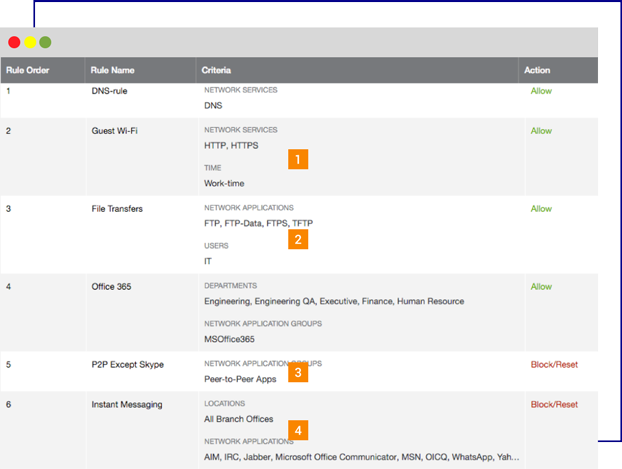The image size is (622, 469).
Task: Click the orange callout marker 1
Action: (297, 159)
